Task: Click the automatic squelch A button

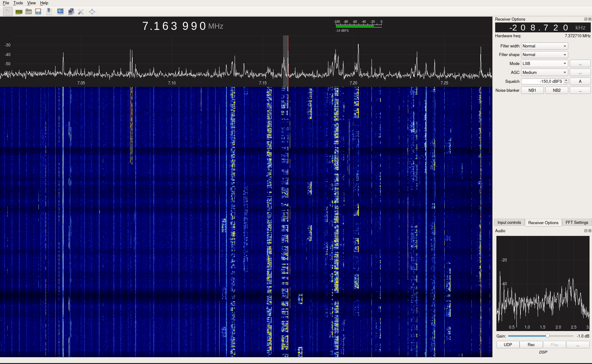Action: (x=580, y=81)
